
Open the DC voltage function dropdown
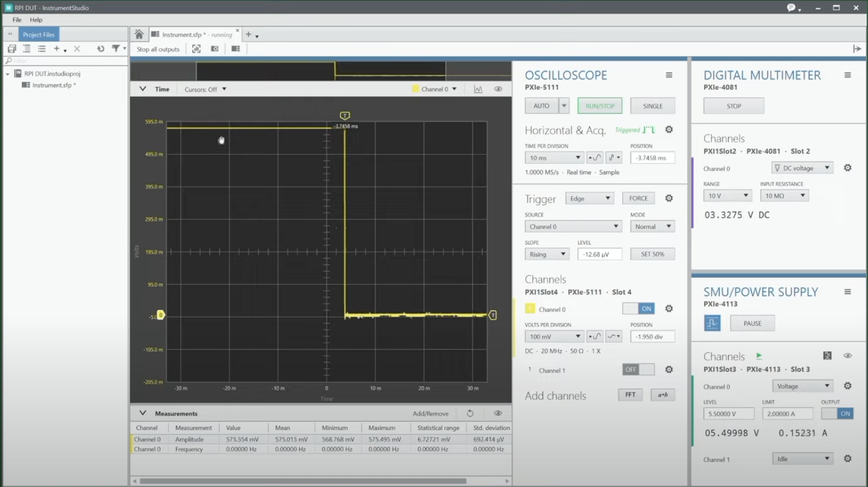pyautogui.click(x=802, y=168)
